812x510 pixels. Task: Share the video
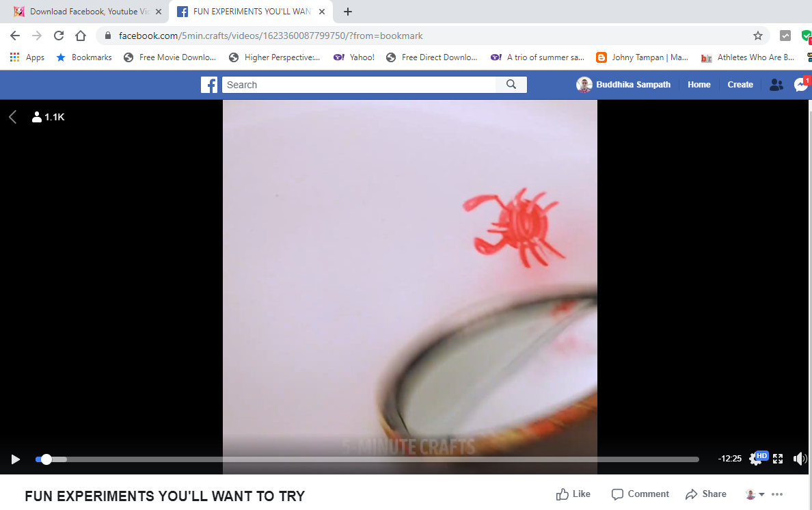(706, 494)
